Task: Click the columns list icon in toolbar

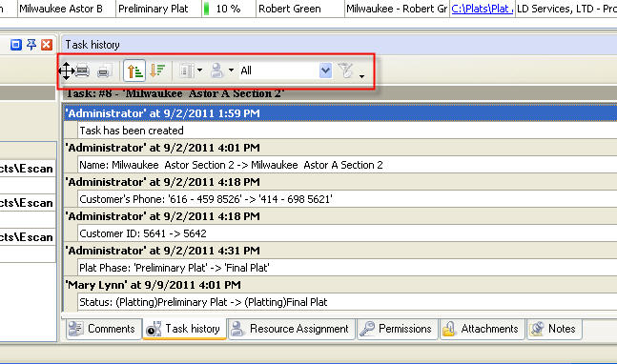Action: pos(187,71)
